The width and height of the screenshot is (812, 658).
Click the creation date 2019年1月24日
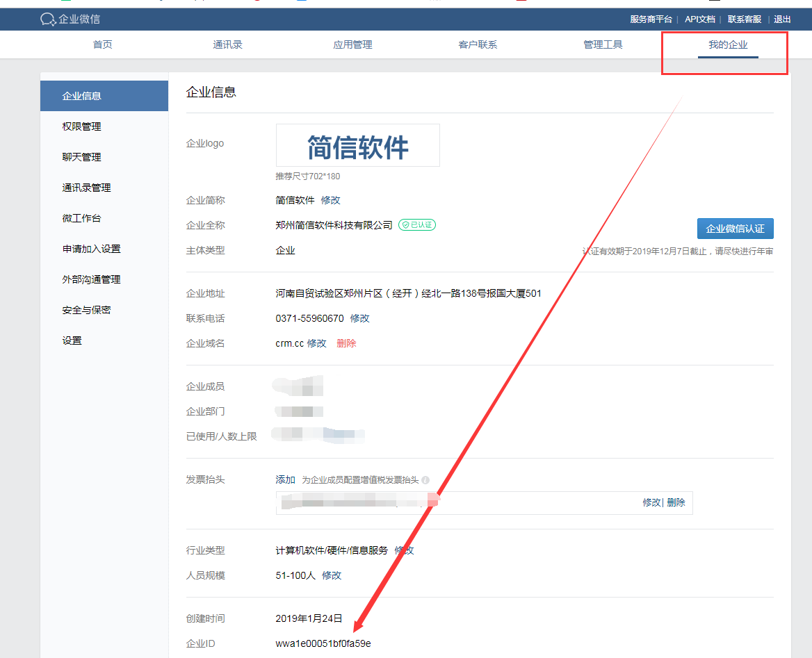point(309,618)
